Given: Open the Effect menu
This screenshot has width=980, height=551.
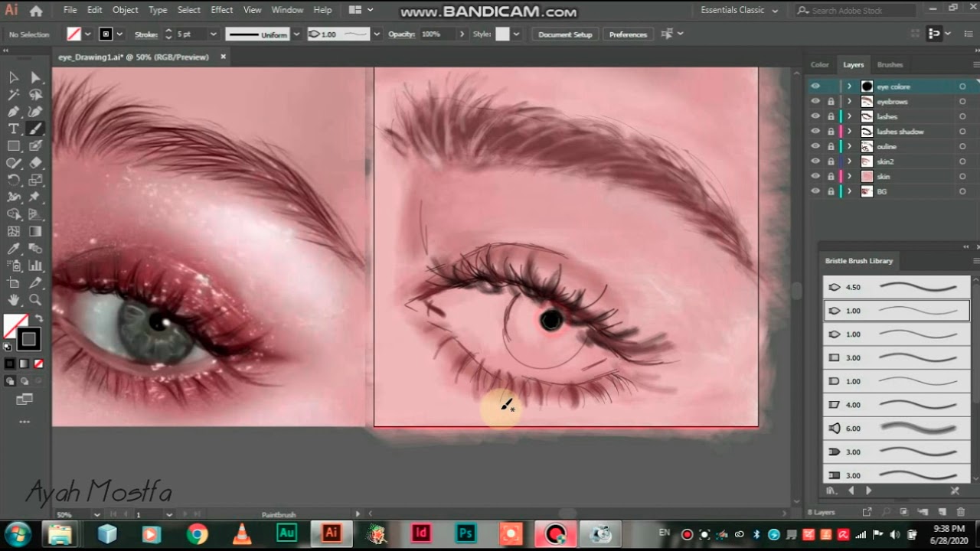Looking at the screenshot, I should (221, 10).
